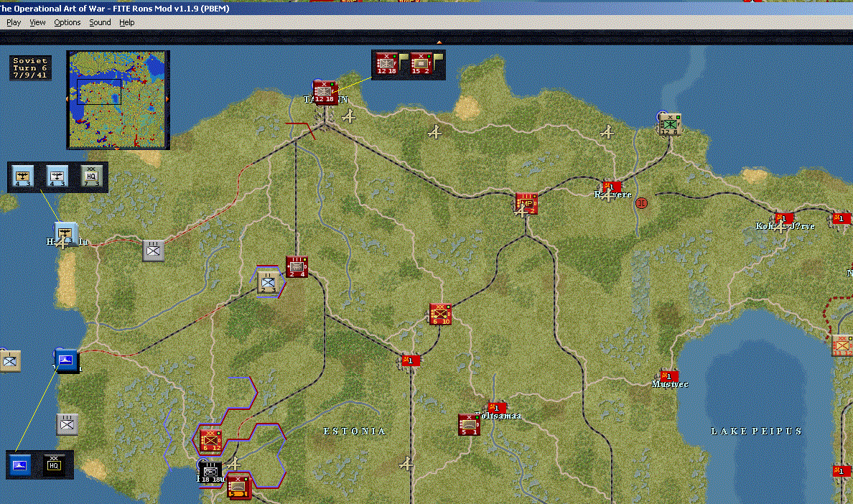
Task: Click the left scroll arrow on the minimap
Action: 68,100
